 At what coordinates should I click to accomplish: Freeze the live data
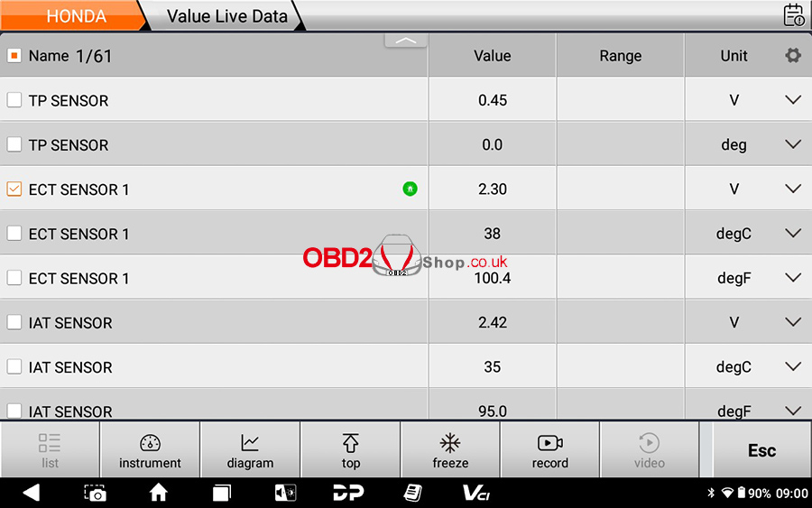(450, 450)
